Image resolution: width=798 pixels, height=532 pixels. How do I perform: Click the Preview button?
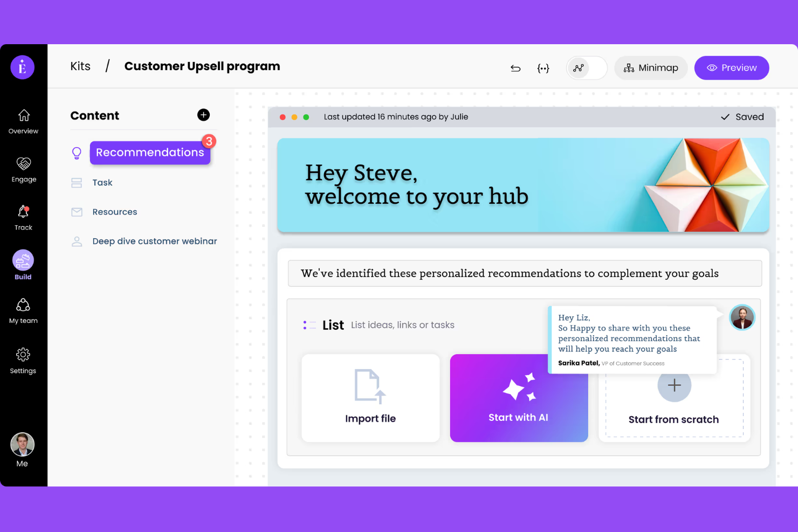coord(732,68)
